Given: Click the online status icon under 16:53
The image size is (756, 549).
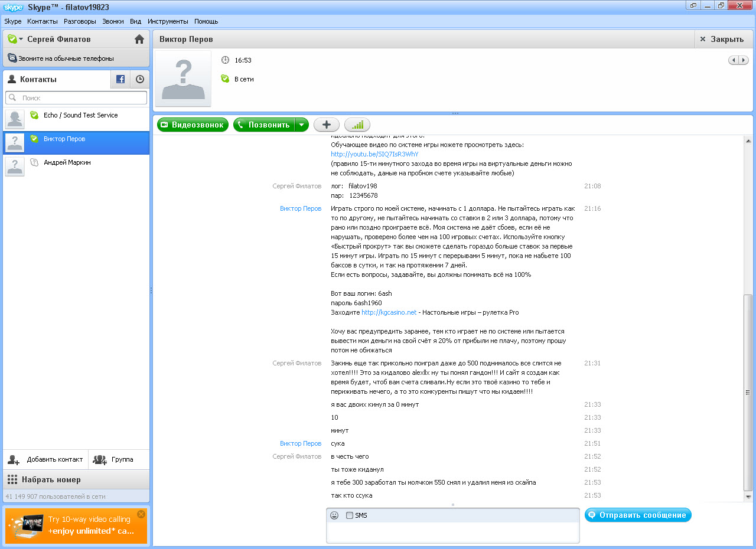Looking at the screenshot, I should point(225,79).
